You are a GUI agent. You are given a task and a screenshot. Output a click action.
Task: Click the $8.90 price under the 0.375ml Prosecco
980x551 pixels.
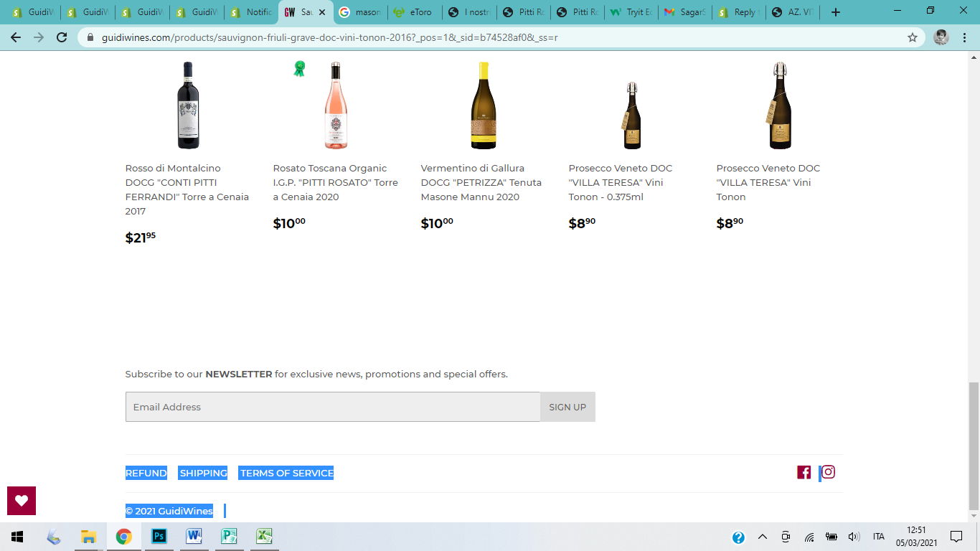(582, 223)
